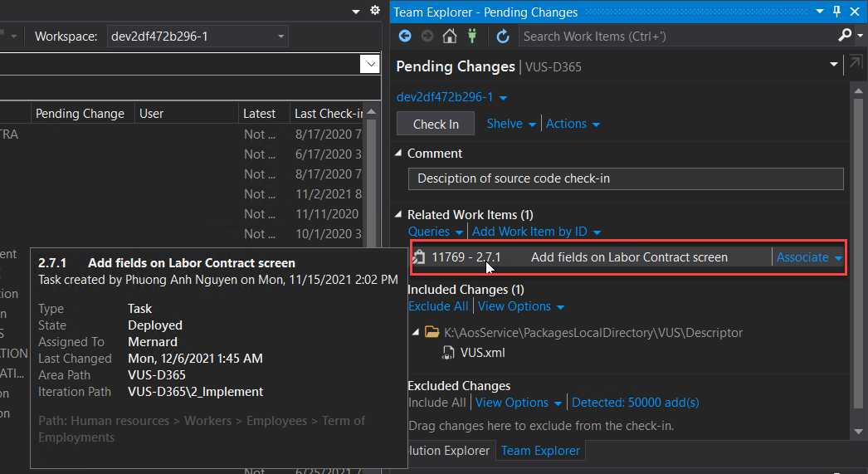Viewport: 868px width, 474px height.
Task: Open Manage Connections plug icon
Action: tap(473, 36)
